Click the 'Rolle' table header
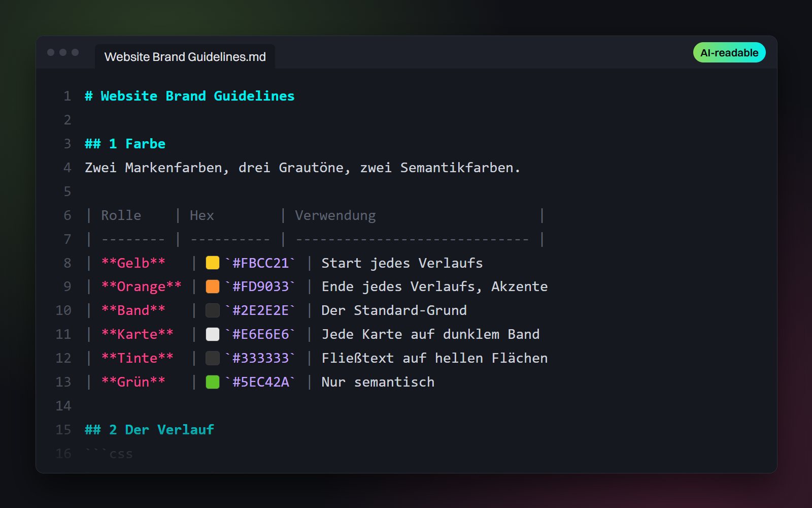 [121, 215]
